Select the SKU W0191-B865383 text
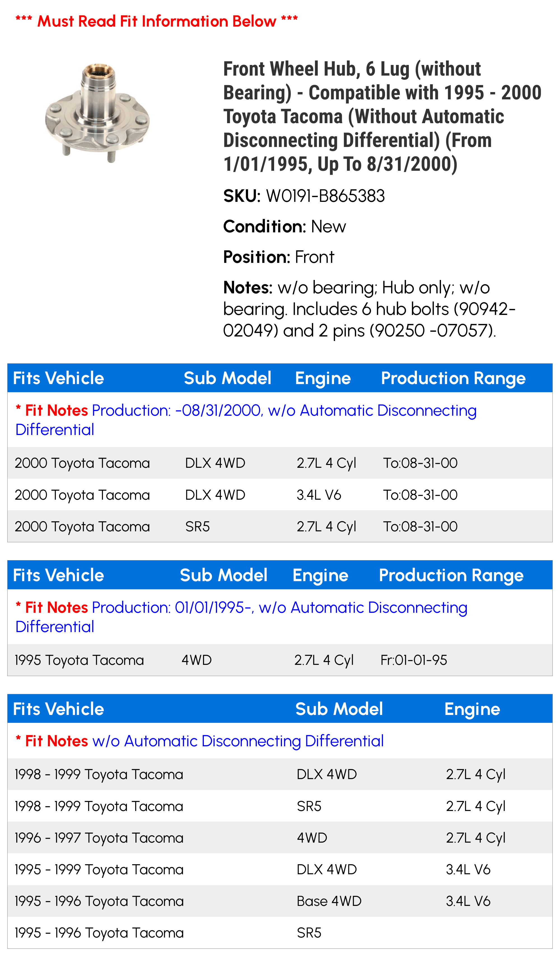560x956 pixels. (x=304, y=196)
